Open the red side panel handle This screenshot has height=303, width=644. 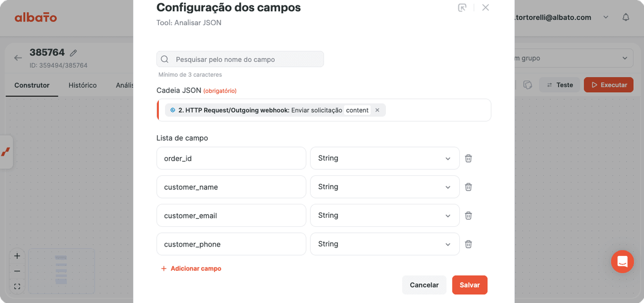(x=6, y=152)
